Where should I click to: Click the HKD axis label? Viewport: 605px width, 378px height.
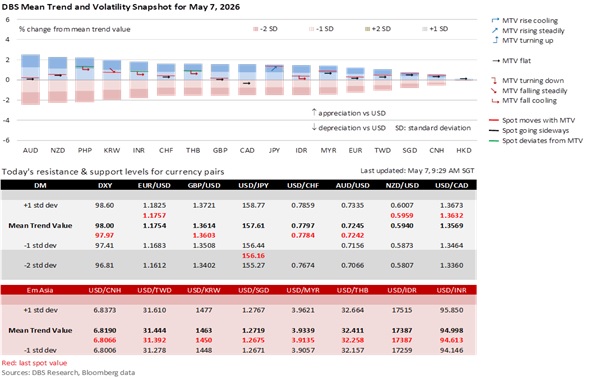464,150
